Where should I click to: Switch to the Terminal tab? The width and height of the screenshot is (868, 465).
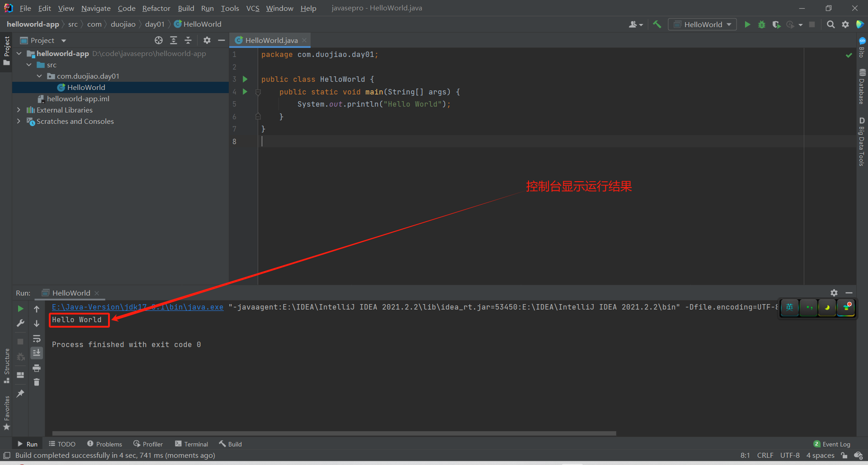point(191,444)
